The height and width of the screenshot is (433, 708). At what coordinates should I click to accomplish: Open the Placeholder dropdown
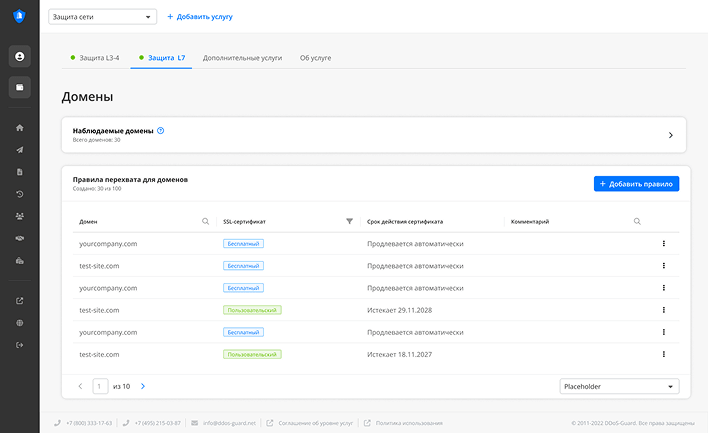click(620, 386)
